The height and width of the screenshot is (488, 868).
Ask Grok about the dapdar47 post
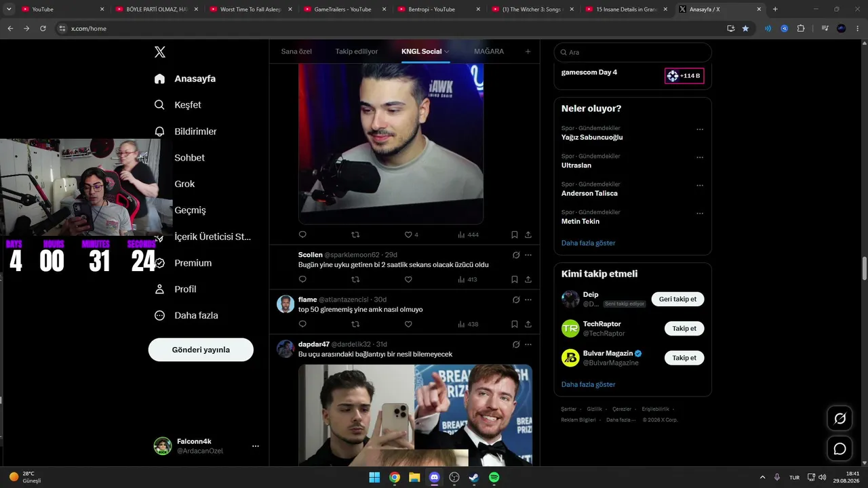pos(516,344)
